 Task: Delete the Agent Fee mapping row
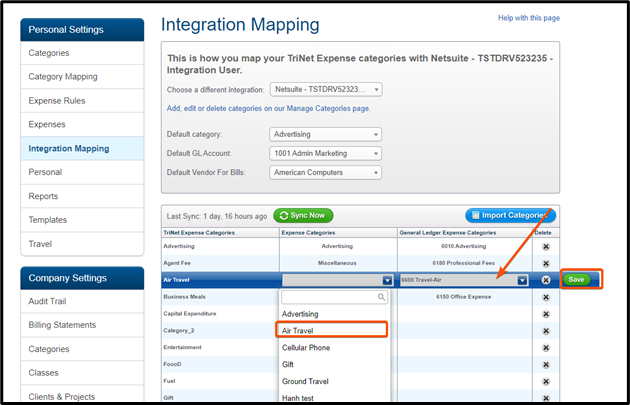[546, 263]
